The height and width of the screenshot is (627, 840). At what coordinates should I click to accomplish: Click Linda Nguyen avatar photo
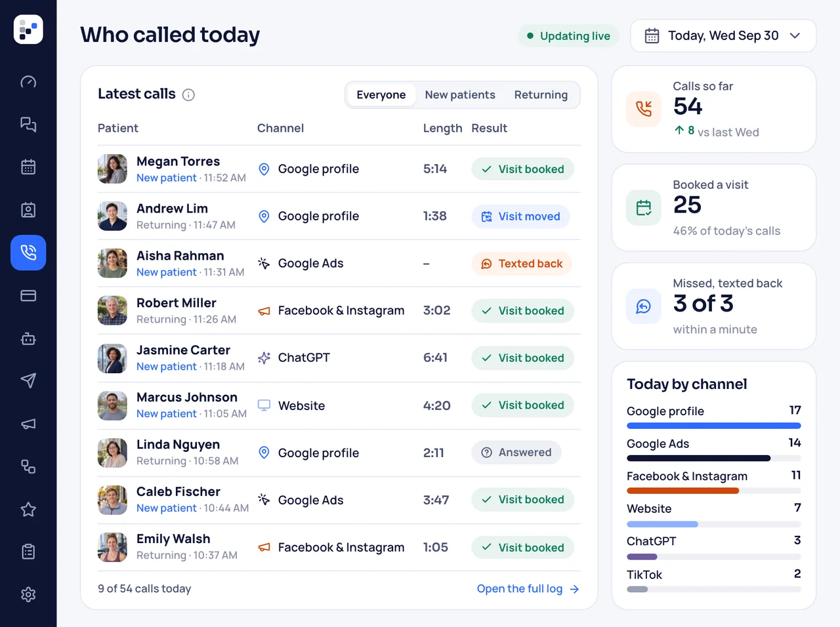[x=112, y=453]
